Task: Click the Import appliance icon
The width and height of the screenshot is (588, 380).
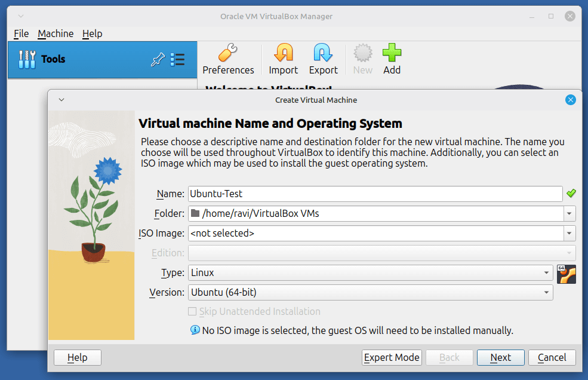Action: click(283, 54)
